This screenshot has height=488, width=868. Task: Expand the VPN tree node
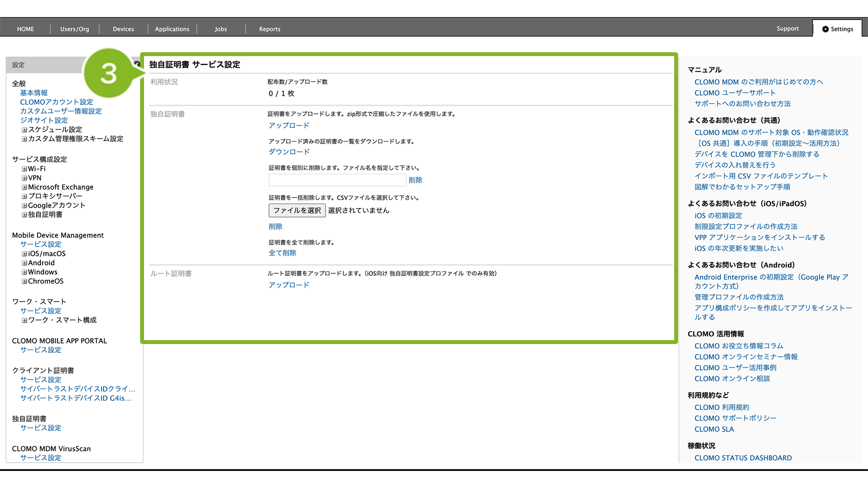click(x=24, y=178)
